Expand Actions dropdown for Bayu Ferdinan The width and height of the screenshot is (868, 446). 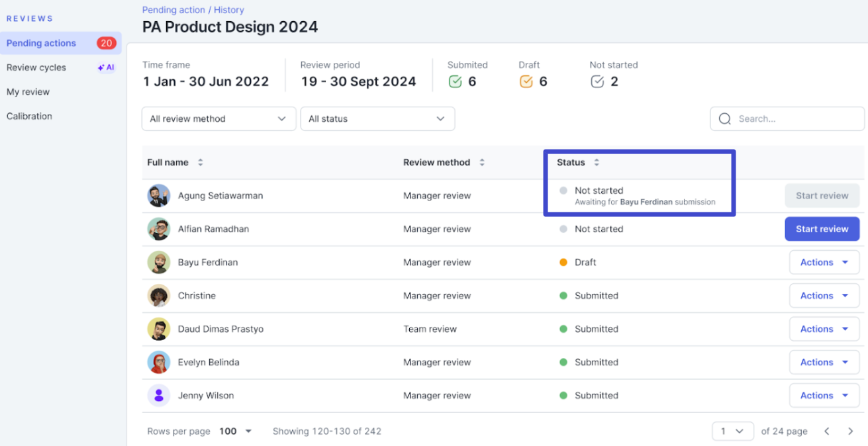[824, 263]
